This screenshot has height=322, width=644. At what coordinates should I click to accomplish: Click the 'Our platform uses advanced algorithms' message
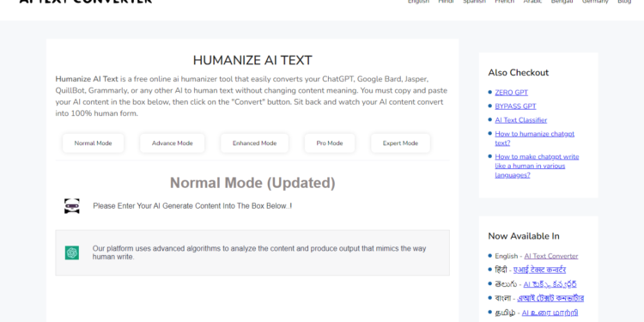pyautogui.click(x=259, y=252)
